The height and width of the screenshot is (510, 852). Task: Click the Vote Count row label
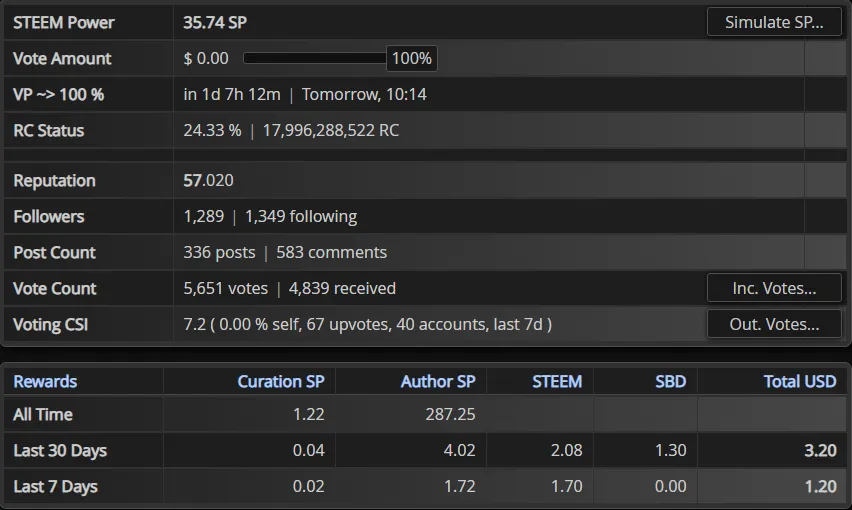[55, 288]
